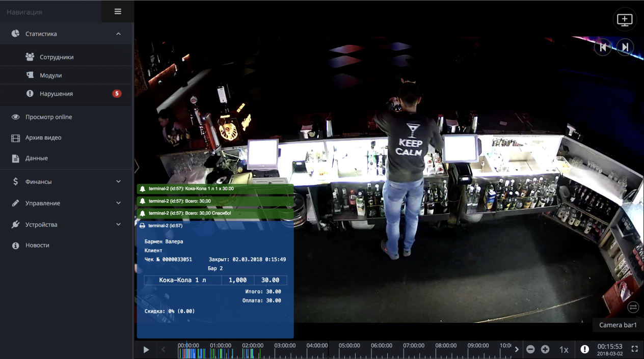Zoom out the timeline with the minus icon
The height and width of the screenshot is (359, 644).
click(530, 349)
